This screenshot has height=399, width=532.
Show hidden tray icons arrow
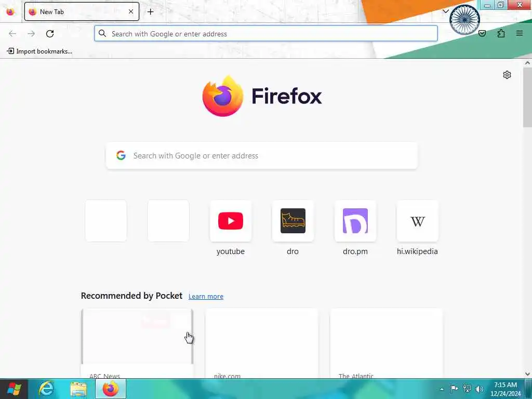click(442, 389)
